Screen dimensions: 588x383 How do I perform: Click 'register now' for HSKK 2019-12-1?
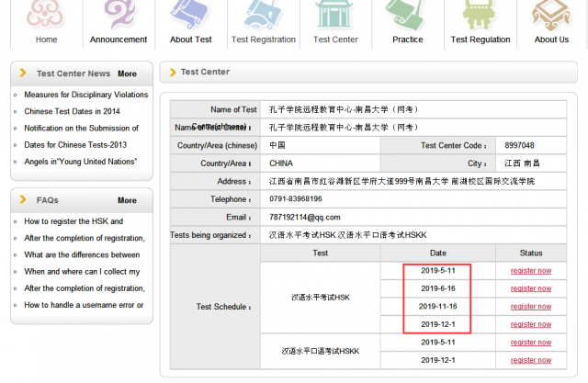pyautogui.click(x=531, y=359)
